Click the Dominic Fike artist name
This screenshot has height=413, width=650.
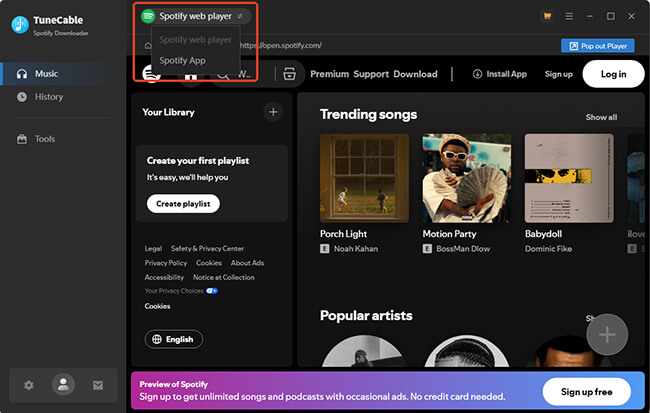pyautogui.click(x=548, y=249)
